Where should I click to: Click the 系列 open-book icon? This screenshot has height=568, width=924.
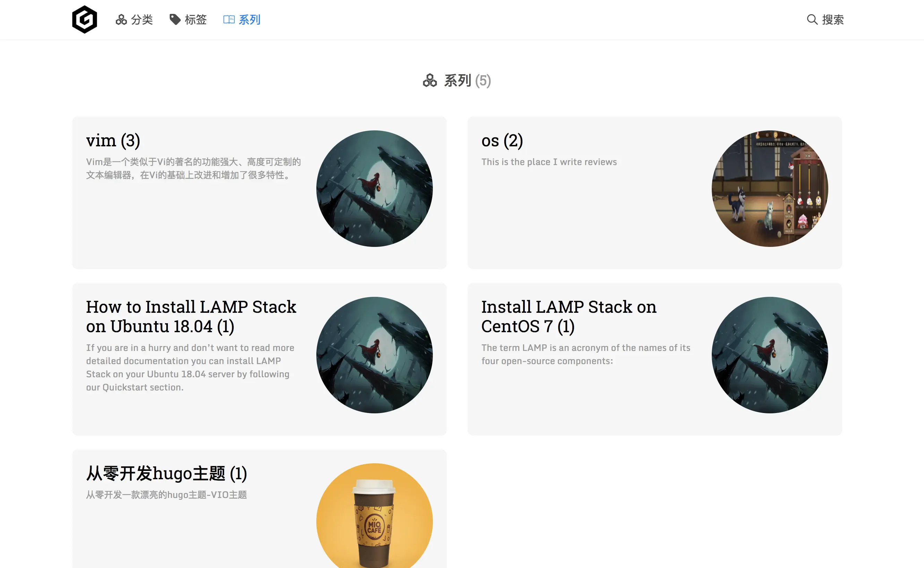(229, 19)
